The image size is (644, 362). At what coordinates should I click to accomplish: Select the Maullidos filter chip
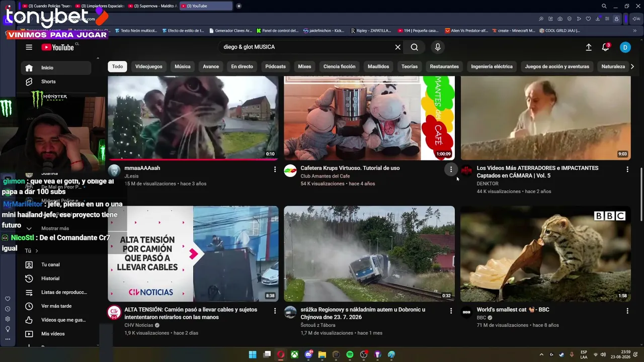(378, 66)
